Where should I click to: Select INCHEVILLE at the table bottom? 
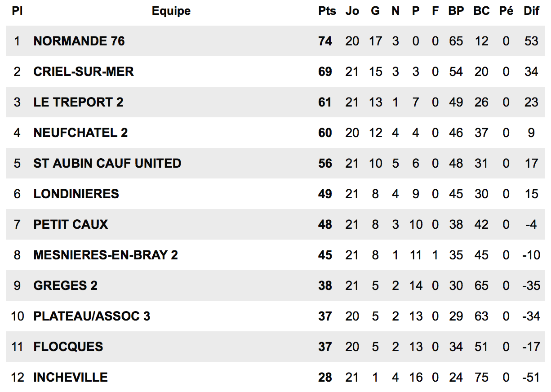point(71,377)
